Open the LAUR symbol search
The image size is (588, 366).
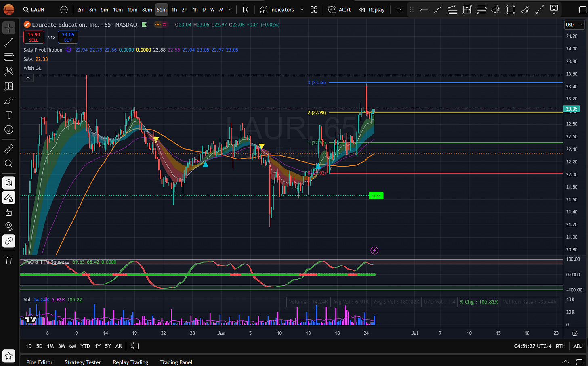tap(34, 10)
